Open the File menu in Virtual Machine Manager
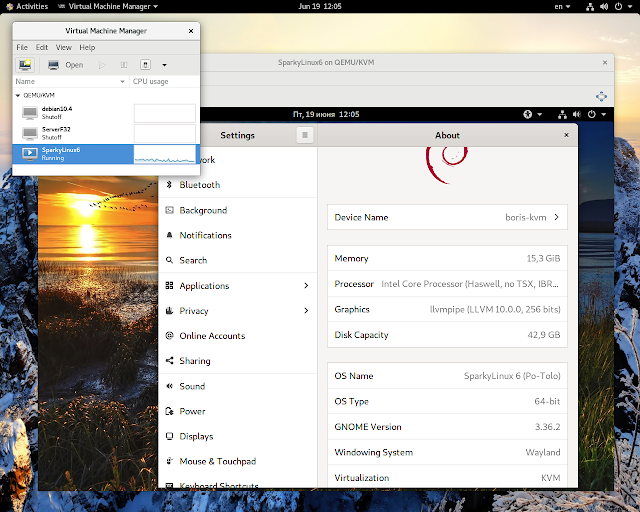Image resolution: width=640 pixels, height=512 pixels. 22,47
